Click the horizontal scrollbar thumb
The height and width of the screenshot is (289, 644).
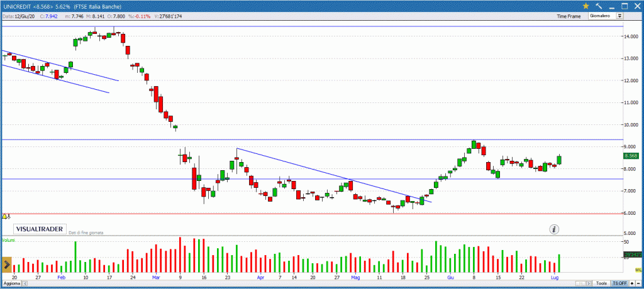(x=582, y=284)
